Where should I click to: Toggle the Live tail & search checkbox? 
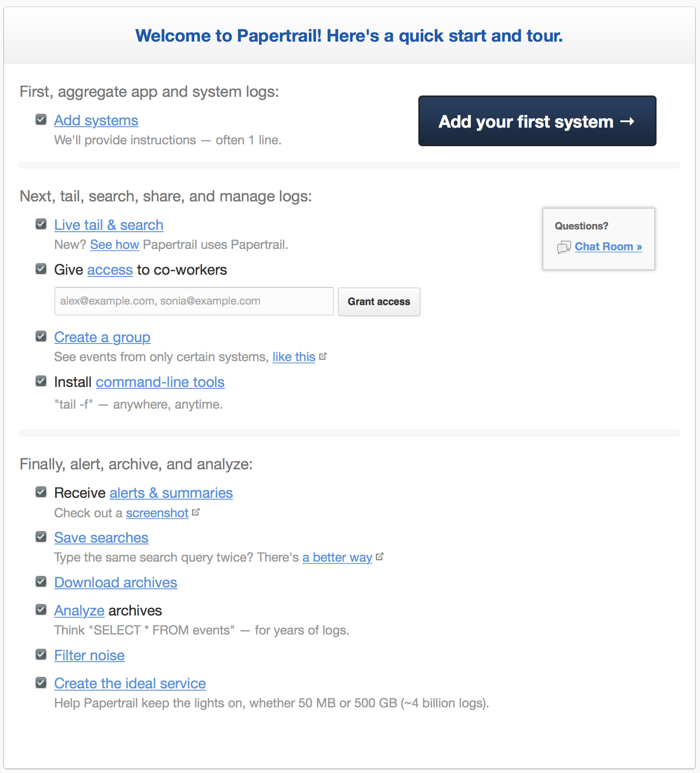click(x=41, y=224)
